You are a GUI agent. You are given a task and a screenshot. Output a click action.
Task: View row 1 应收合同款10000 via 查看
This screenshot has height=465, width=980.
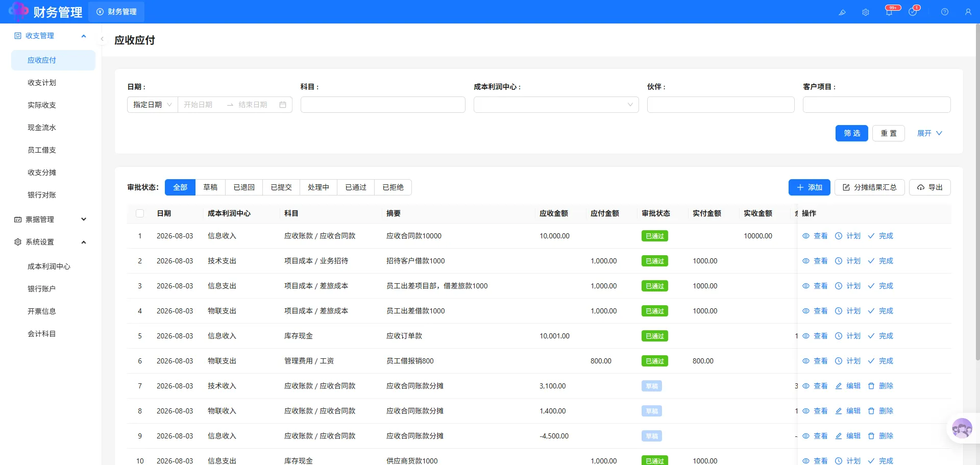click(x=815, y=236)
